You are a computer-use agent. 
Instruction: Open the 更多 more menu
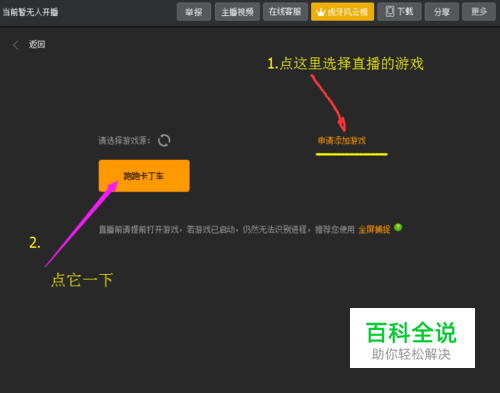click(479, 12)
